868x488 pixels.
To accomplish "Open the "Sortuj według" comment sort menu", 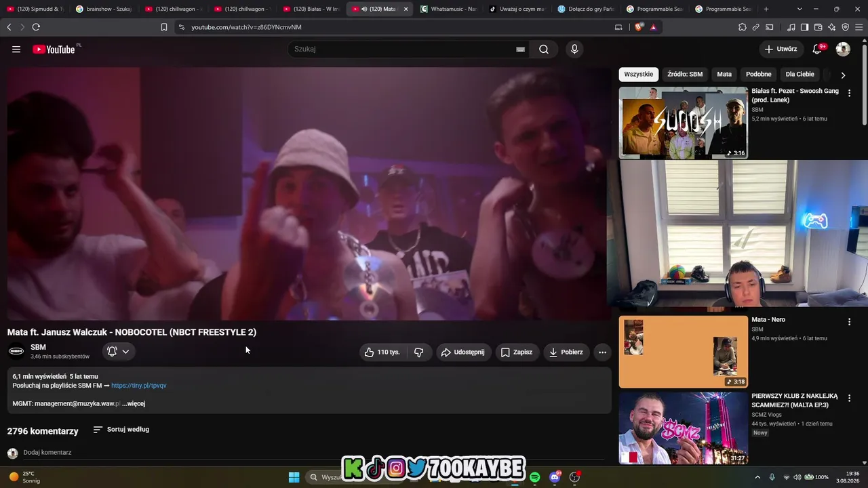I will click(121, 430).
